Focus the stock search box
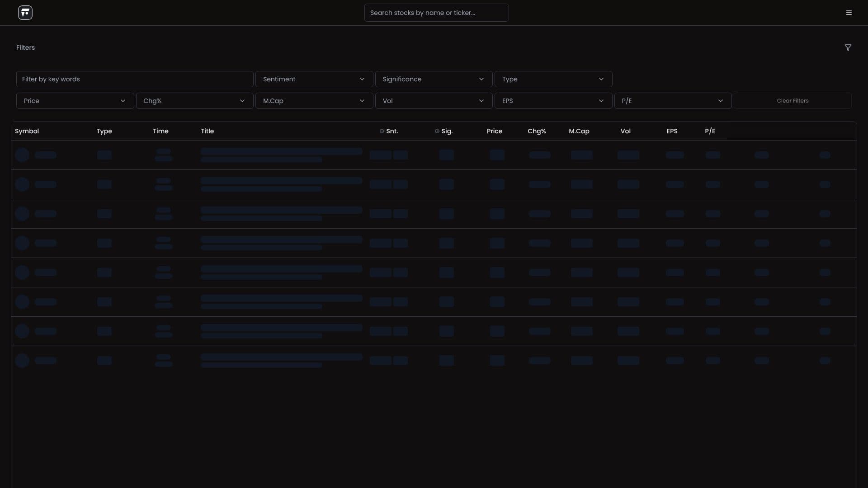 (436, 13)
